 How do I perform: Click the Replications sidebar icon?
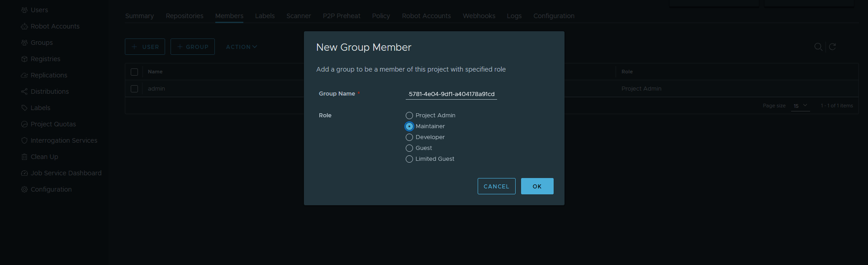click(24, 75)
